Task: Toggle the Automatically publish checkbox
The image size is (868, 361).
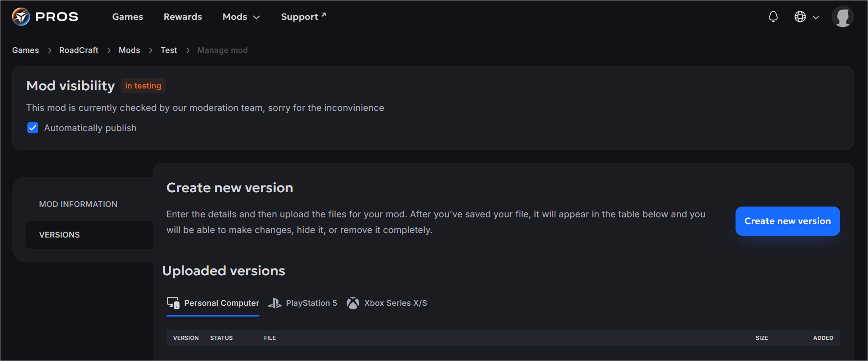Action: click(33, 128)
